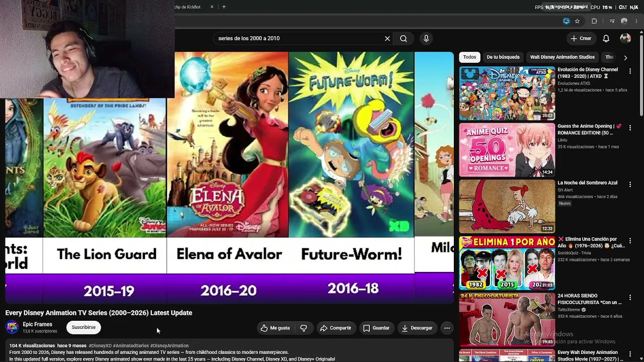Image resolution: width=644 pixels, height=362 pixels.
Task: Bookmark this page with the star icon
Action: tap(577, 21)
